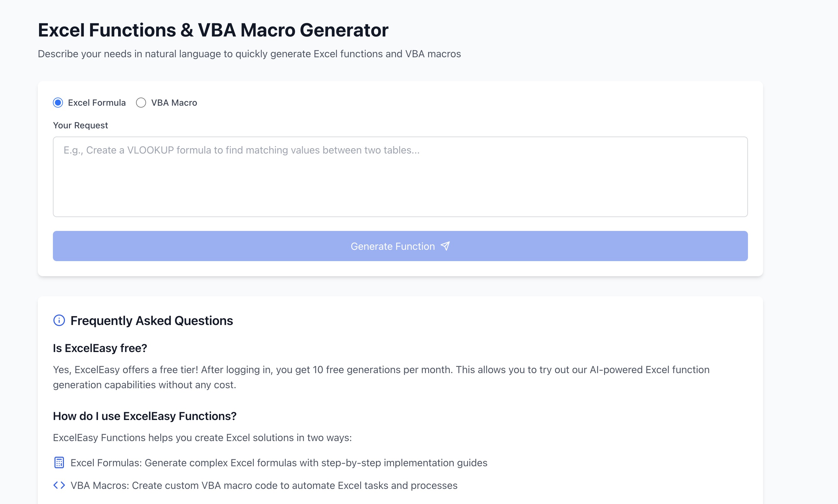Viewport: 838px width, 504px height.
Task: Click the Excel Formulas list item text
Action: [x=279, y=462]
